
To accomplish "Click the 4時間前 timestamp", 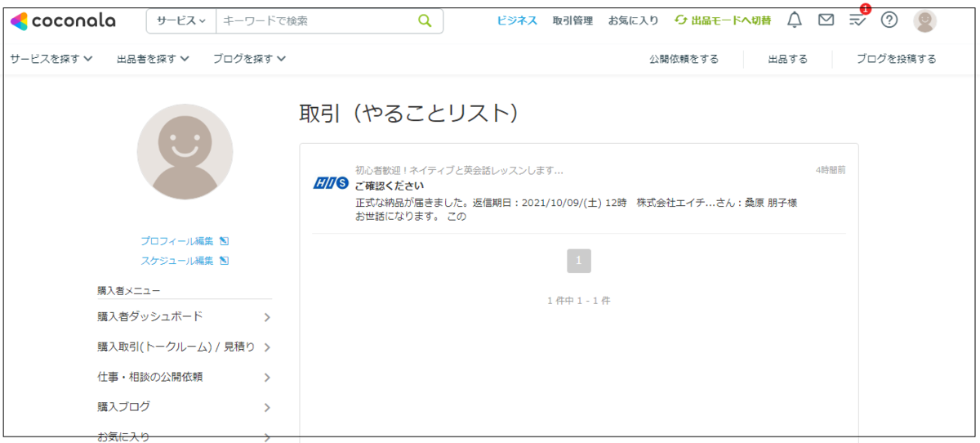I will [x=831, y=170].
